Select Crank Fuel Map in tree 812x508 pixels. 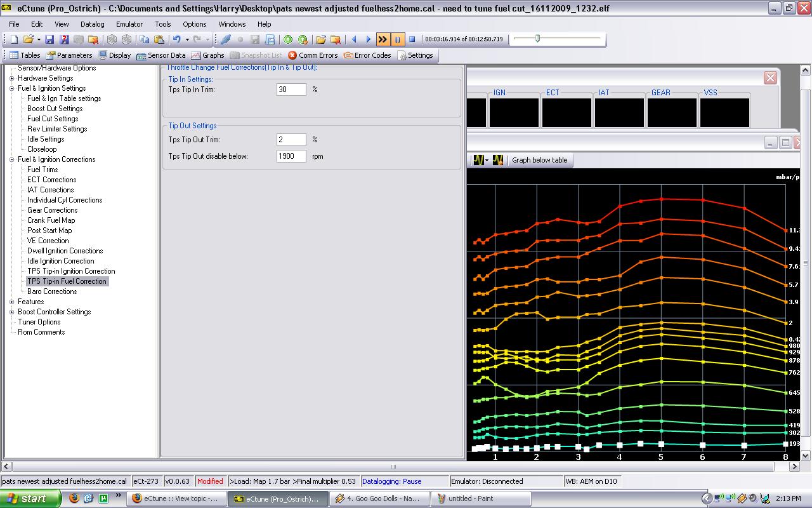[51, 220]
